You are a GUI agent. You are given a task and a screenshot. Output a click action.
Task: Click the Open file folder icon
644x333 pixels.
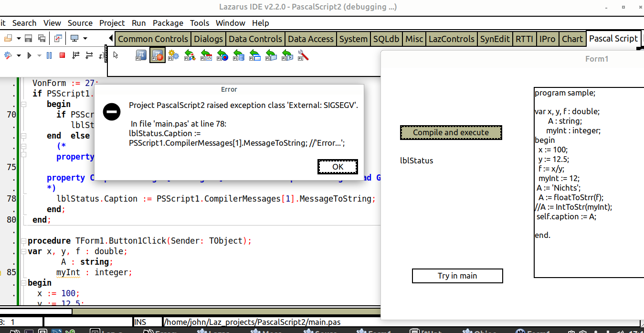[x=8, y=38]
